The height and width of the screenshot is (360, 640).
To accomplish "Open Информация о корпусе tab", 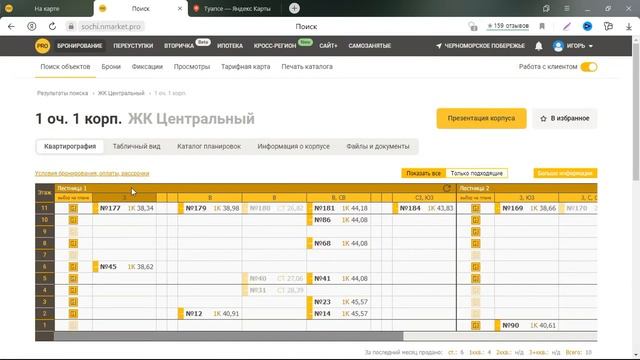I will tap(293, 146).
